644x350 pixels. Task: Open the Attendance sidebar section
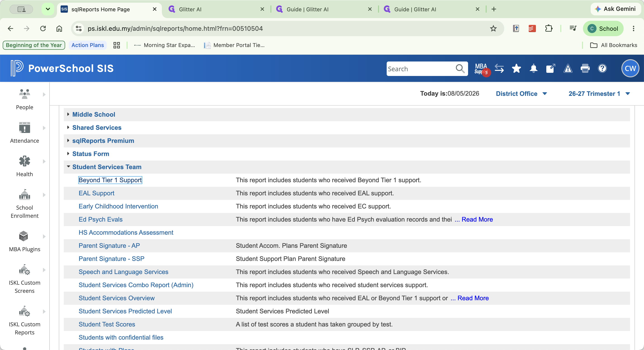pyautogui.click(x=24, y=132)
